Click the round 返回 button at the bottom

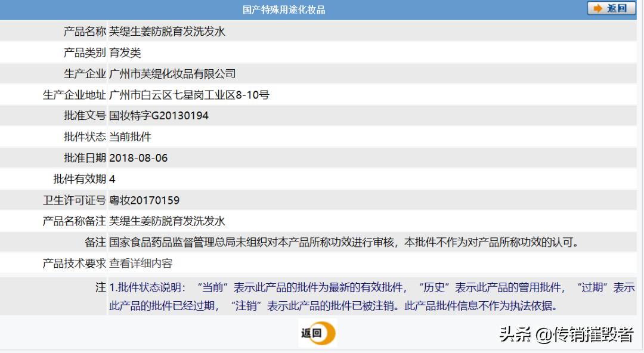tap(317, 333)
